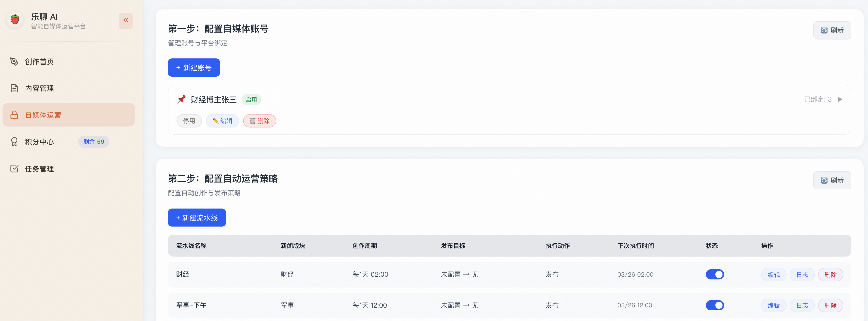Click the pen icon beside 创作首页
Image resolution: width=868 pixels, height=321 pixels.
click(14, 62)
